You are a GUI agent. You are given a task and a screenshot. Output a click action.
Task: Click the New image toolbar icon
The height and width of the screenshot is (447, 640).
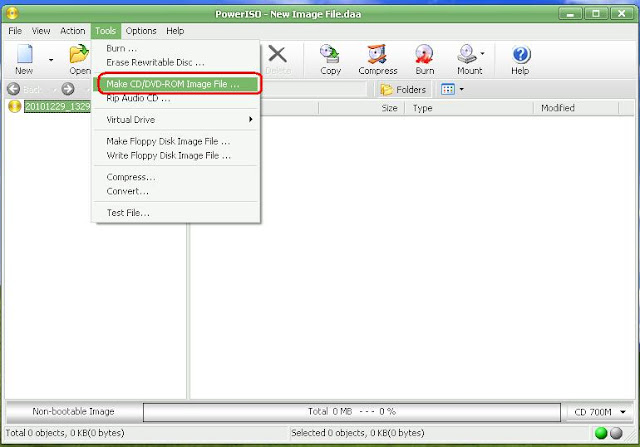(24, 54)
